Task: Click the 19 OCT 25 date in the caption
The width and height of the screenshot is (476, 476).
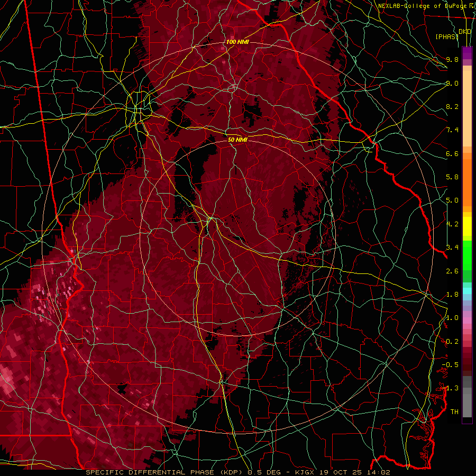Action: click(340, 472)
